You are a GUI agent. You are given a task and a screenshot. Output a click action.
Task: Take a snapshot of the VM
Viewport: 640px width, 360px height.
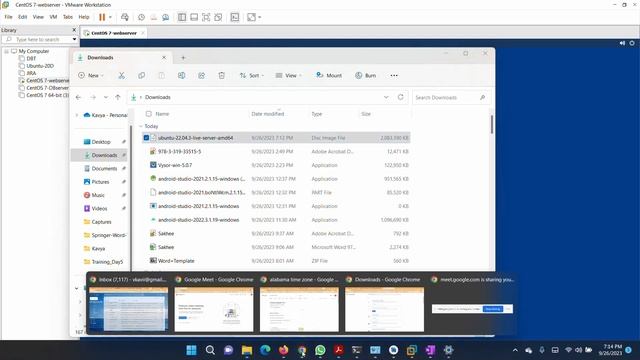tap(141, 17)
